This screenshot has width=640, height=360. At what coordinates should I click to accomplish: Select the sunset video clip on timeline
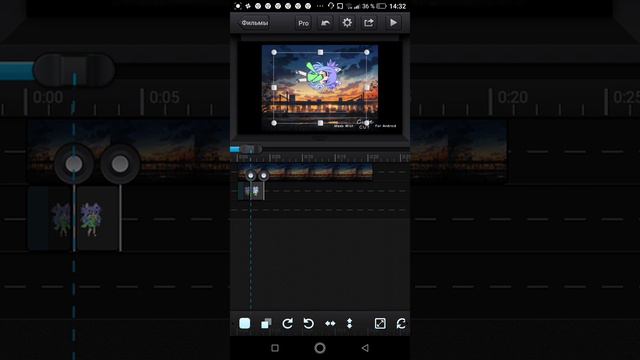coord(306,172)
